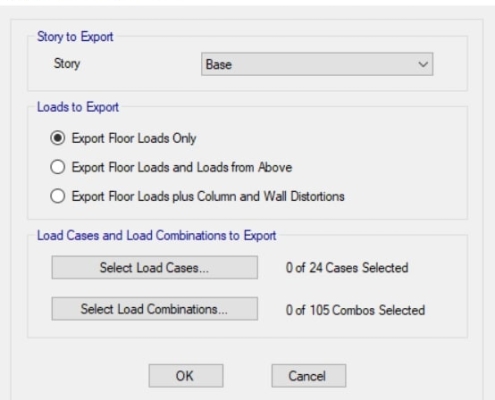The height and width of the screenshot is (400, 495).
Task: Click the chevron arrow of Story combo box
Action: click(423, 64)
